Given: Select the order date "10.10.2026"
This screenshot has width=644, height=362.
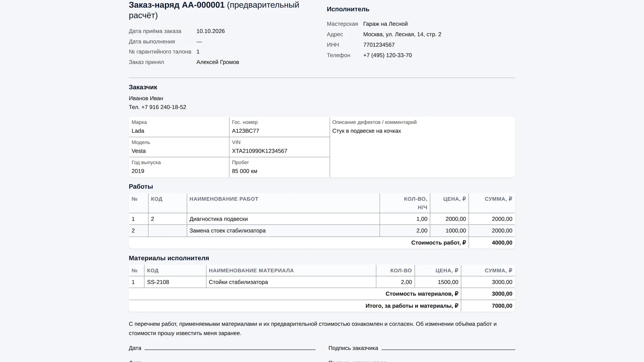Looking at the screenshot, I should tap(211, 31).
